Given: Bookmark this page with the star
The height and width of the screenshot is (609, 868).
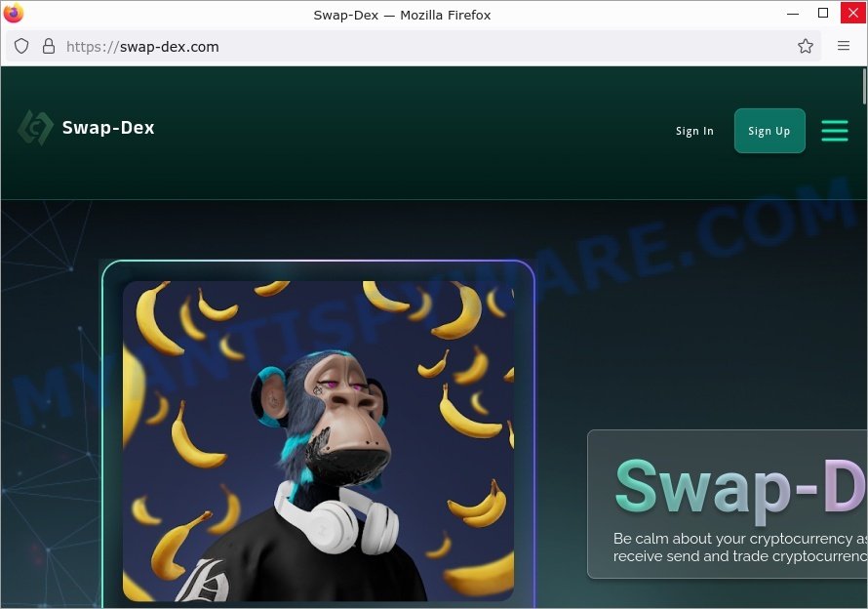Looking at the screenshot, I should [x=805, y=46].
